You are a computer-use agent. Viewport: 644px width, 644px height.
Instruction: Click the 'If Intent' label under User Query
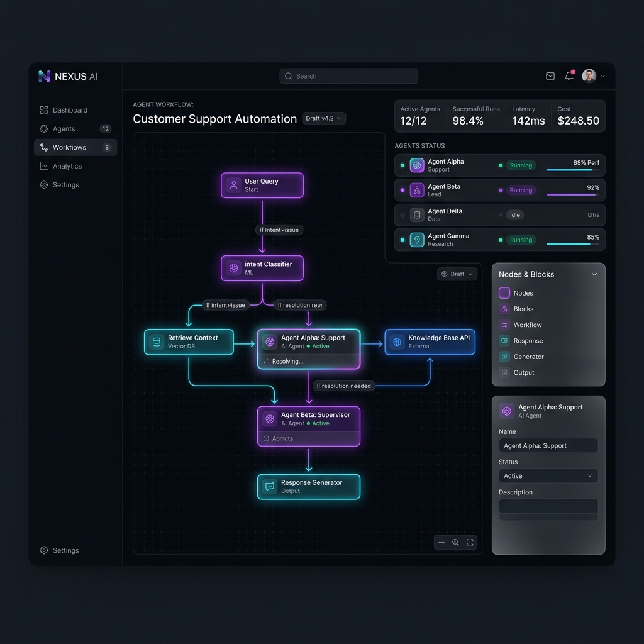tap(279, 230)
